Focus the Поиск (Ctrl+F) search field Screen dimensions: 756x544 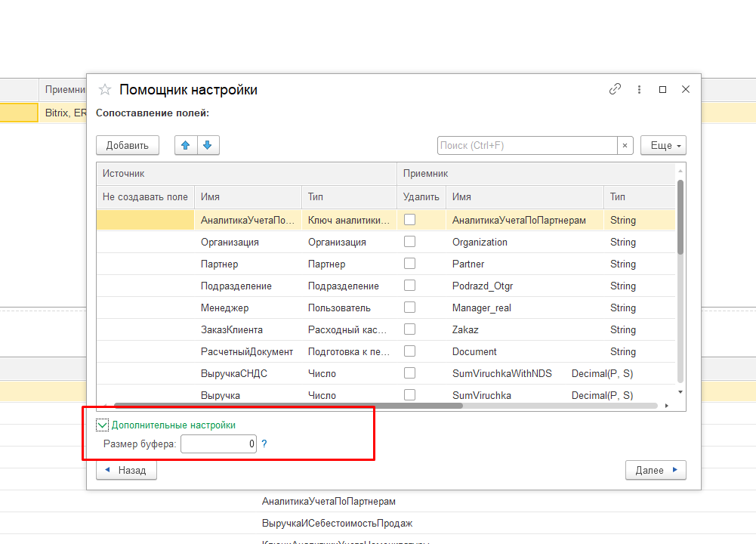pos(527,145)
